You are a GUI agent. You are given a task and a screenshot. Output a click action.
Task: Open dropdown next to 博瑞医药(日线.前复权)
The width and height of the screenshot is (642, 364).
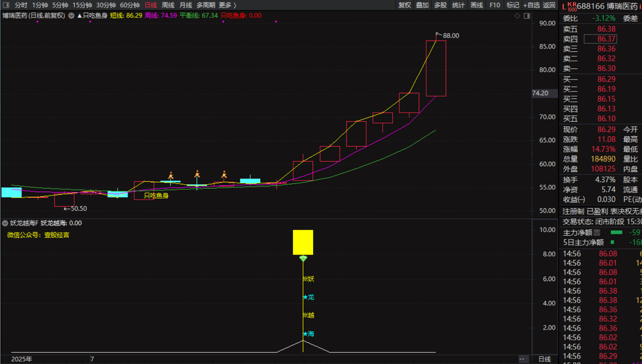click(71, 16)
